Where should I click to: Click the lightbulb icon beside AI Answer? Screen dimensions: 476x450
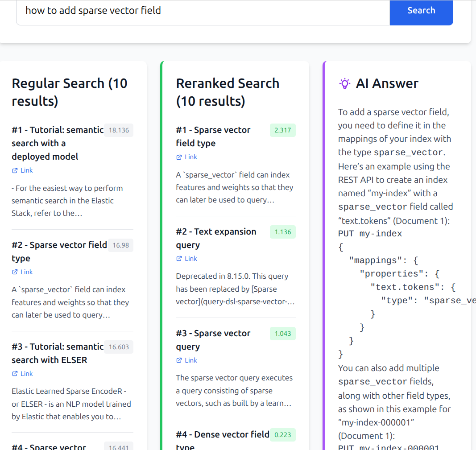point(345,83)
